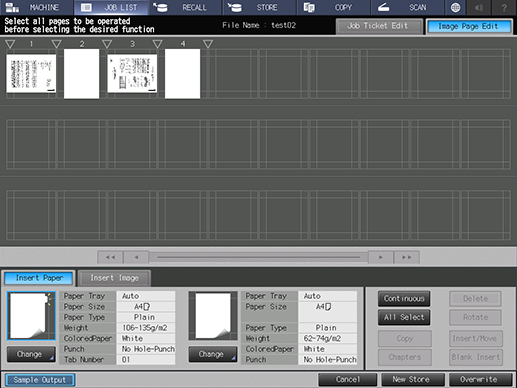Switch to the Insert Image tab

pyautogui.click(x=114, y=278)
